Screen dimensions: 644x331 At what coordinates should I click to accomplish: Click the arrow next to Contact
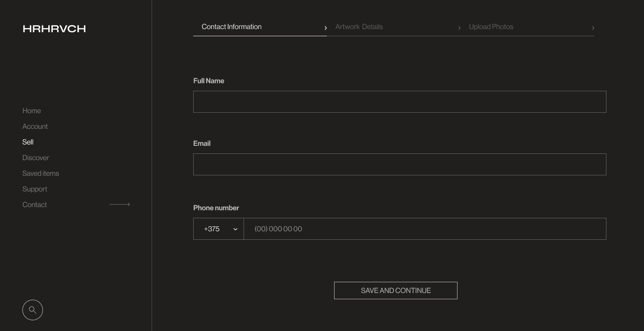coord(120,204)
